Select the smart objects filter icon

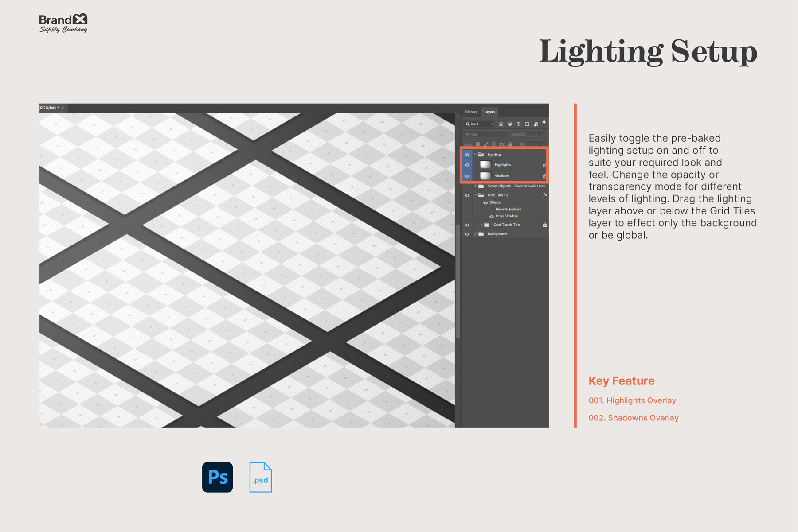coord(536,124)
